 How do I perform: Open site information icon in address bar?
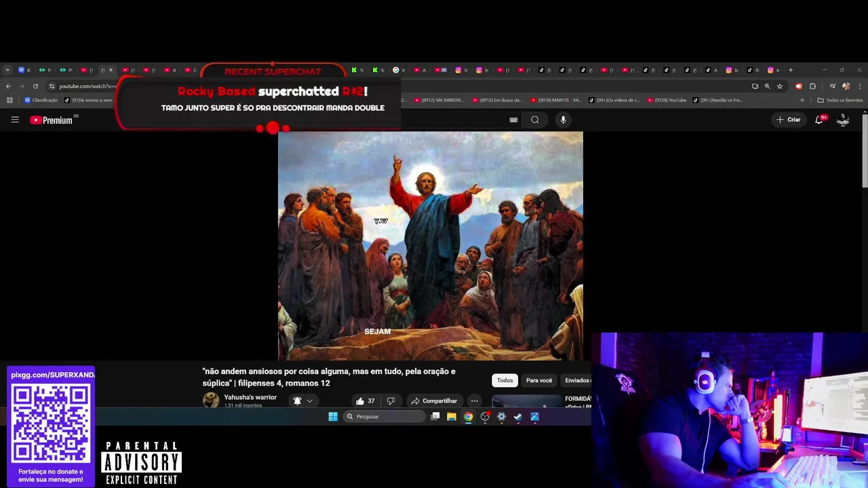[x=52, y=86]
